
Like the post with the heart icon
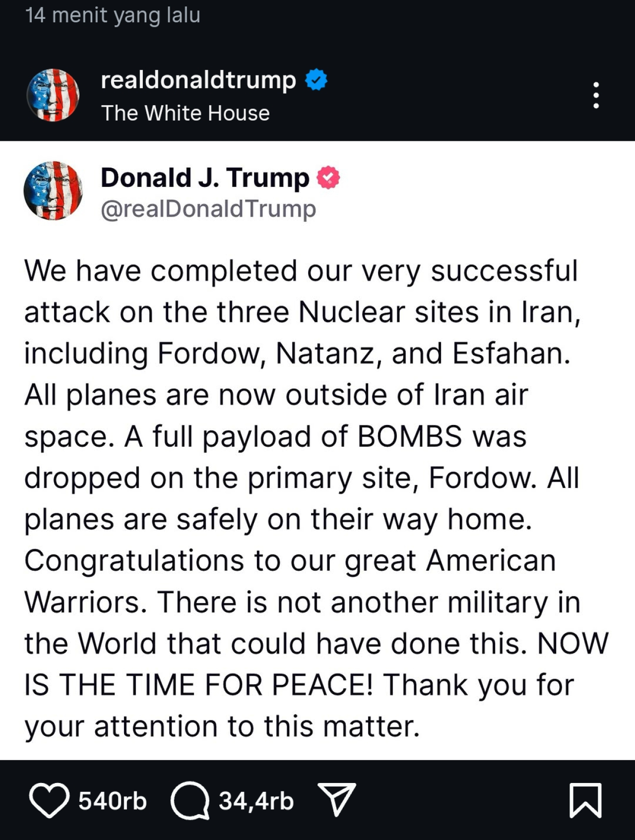pyautogui.click(x=49, y=800)
